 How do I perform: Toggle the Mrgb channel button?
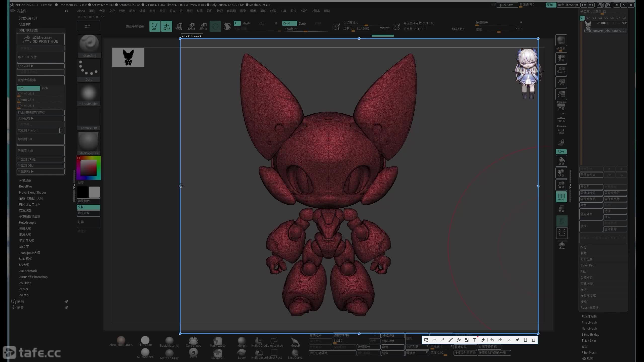[246, 23]
